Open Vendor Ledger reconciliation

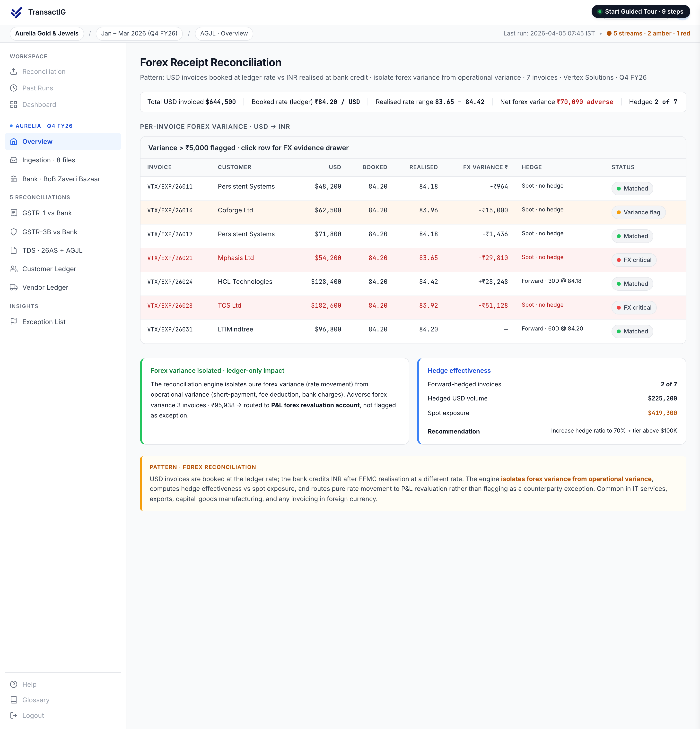63,287
